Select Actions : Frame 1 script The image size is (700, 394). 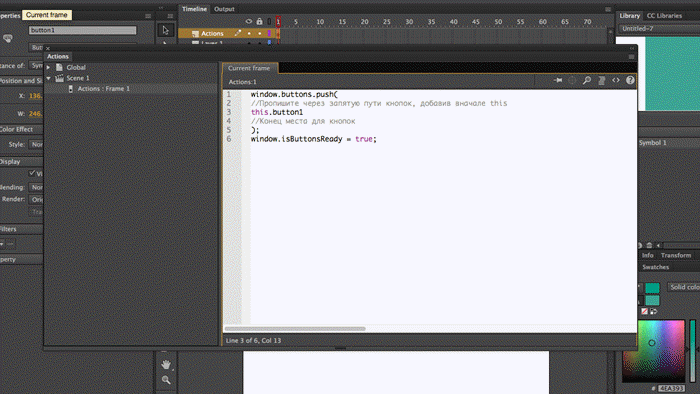tap(104, 89)
